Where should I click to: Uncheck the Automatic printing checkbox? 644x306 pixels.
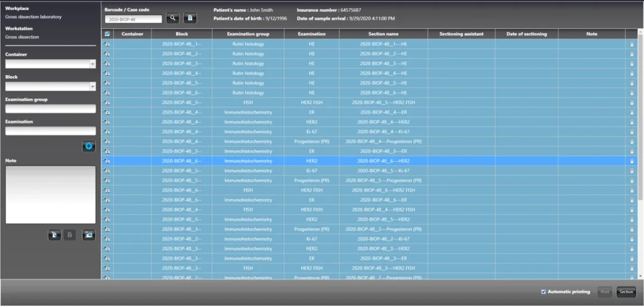tap(543, 292)
